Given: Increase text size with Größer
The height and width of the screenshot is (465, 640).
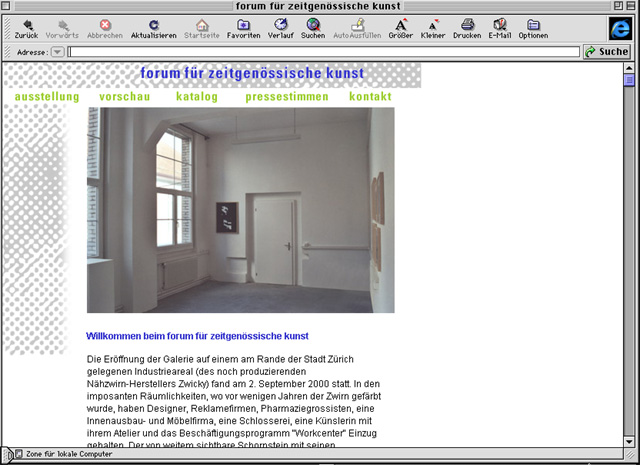Looking at the screenshot, I should [x=400, y=24].
